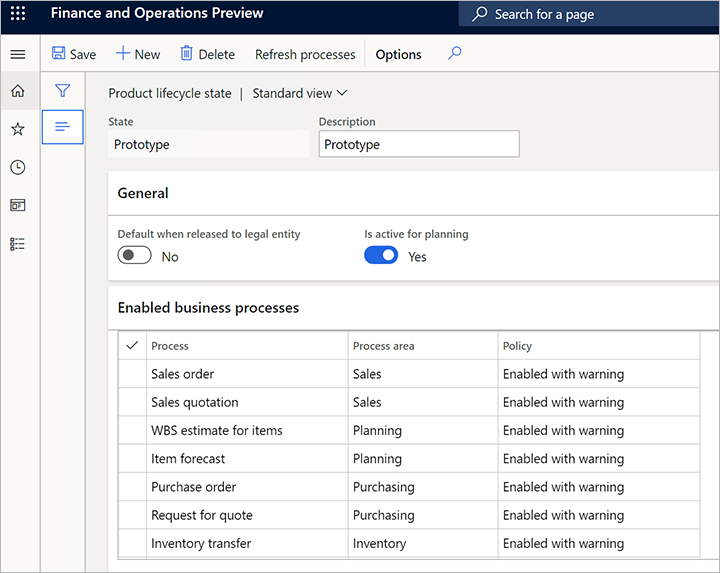
Task: Open Recent clock icon
Action: pos(18,167)
